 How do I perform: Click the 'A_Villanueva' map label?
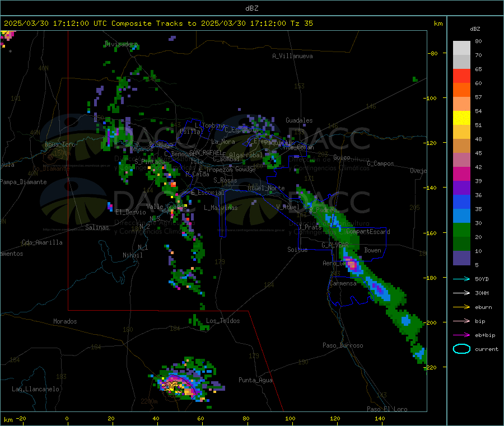pyautogui.click(x=292, y=56)
